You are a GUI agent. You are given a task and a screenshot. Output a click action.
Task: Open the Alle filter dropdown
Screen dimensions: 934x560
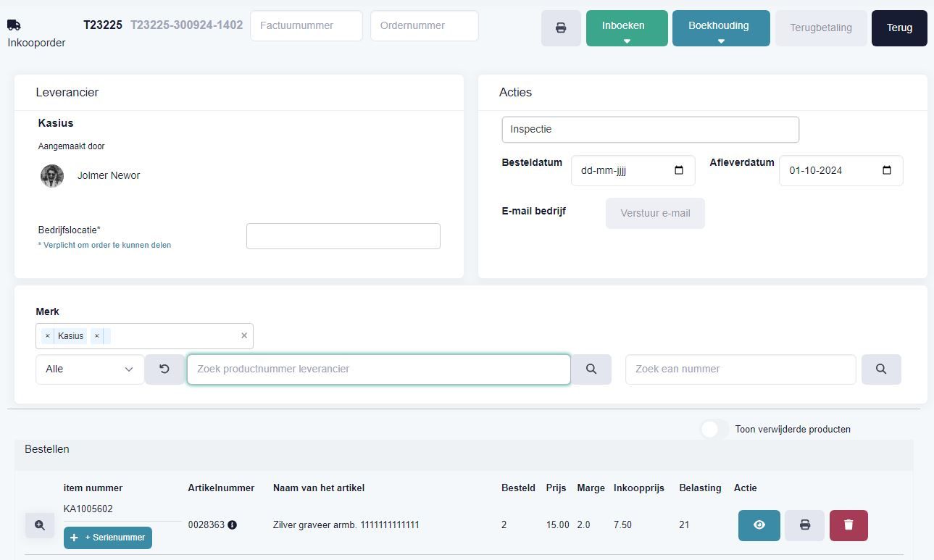coord(89,369)
